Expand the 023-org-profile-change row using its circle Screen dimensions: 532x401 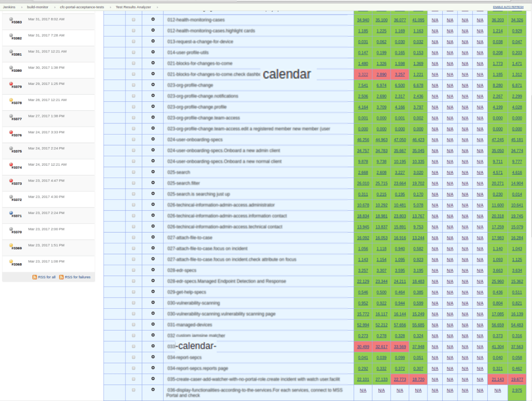(153, 85)
